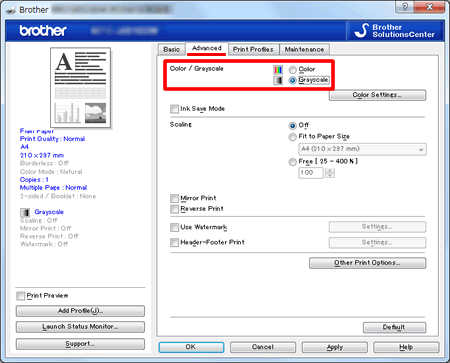Screen dimensions: 450x363
Task: Launch Status Monitor
Action: coord(80,327)
